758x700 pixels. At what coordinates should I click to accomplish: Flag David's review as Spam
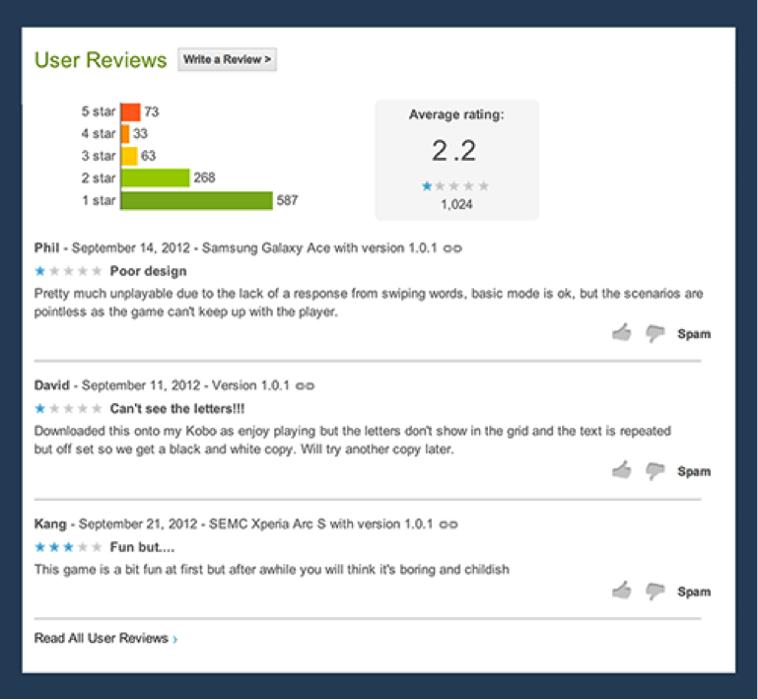coord(693,471)
